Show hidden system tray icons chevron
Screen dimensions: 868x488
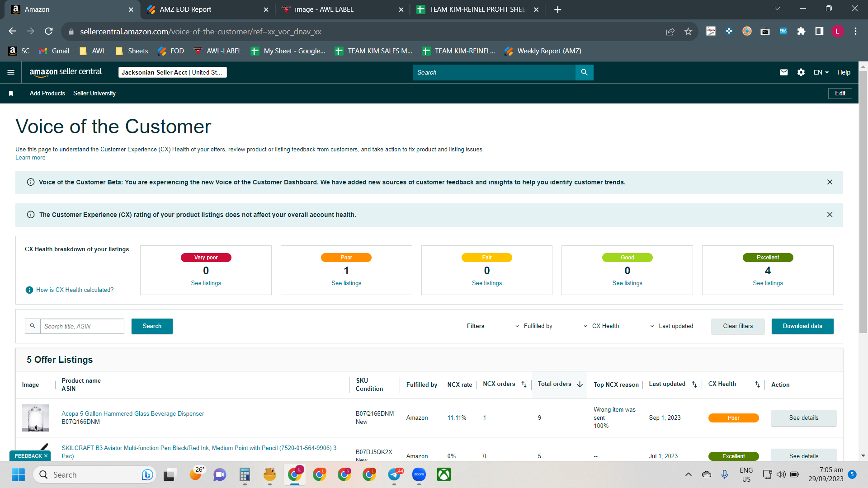pos(688,474)
